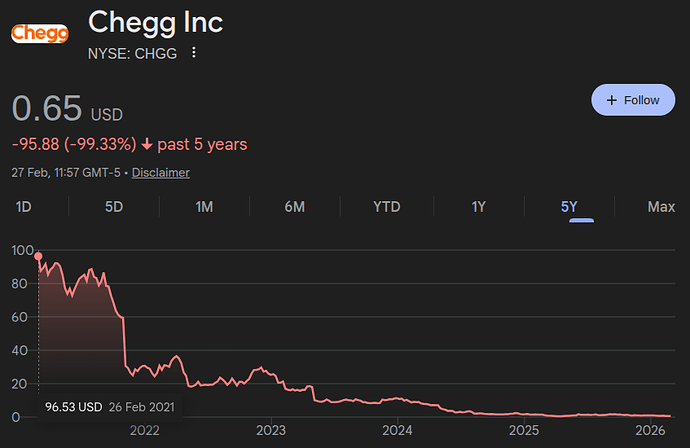Viewport: 690px width, 448px height.
Task: Click the NYSE: CHGG ticker text
Action: pos(132,53)
